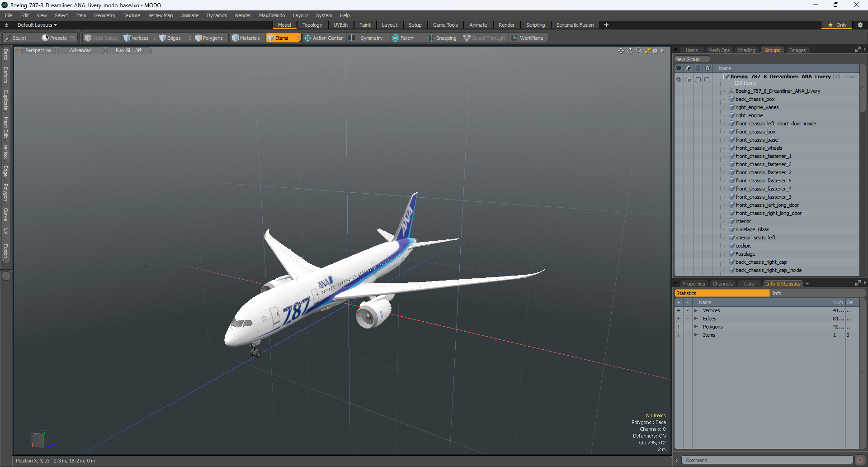
Task: Open the Default Layouts dropdown
Action: pos(37,25)
